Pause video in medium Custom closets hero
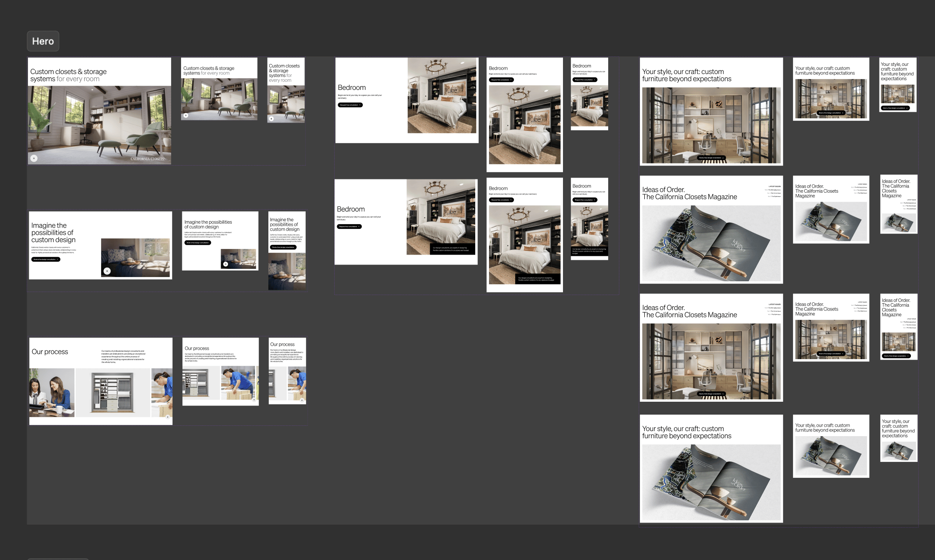 pyautogui.click(x=186, y=115)
